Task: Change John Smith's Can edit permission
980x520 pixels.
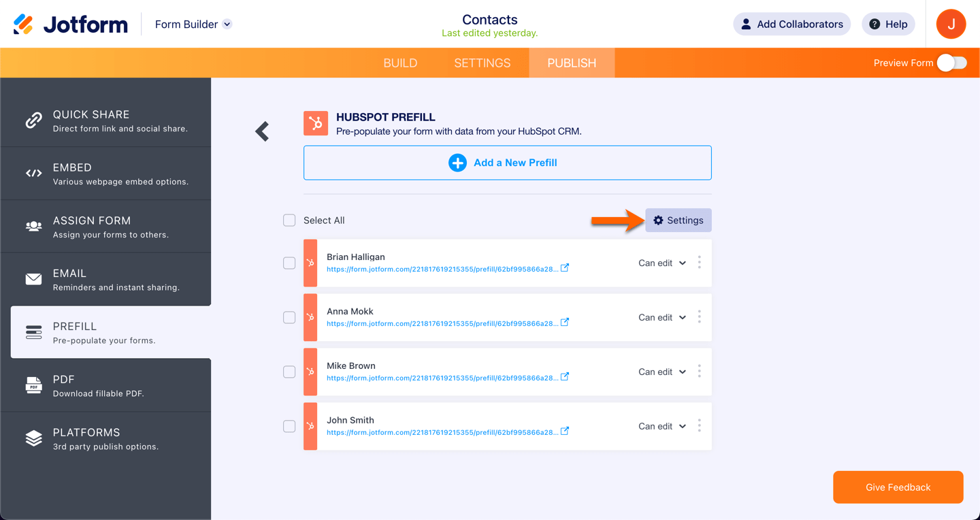Action: point(662,426)
